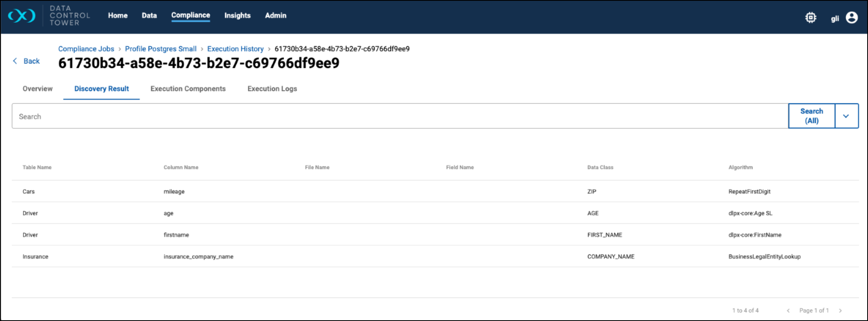Open the Admin menu in navbar
The width and height of the screenshot is (868, 321).
[x=276, y=15]
